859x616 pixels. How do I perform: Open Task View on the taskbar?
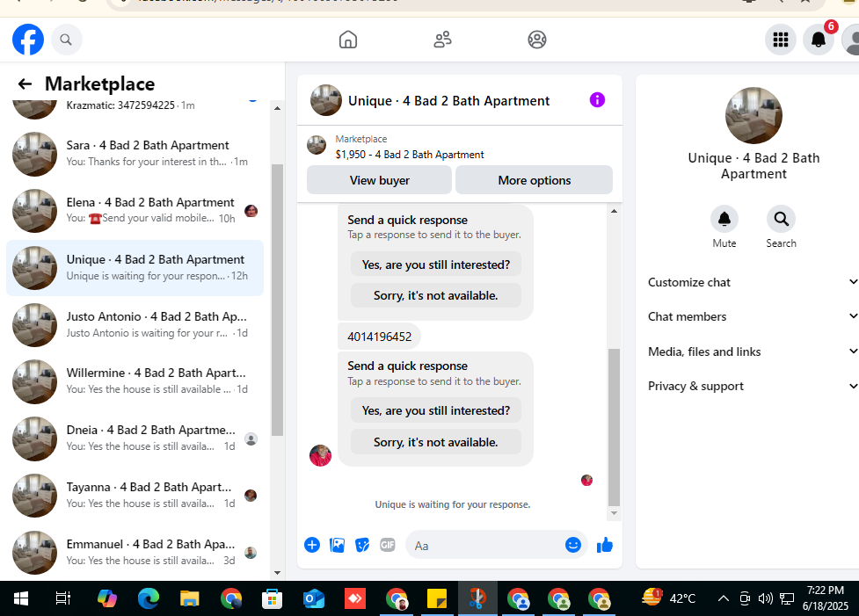pos(63,598)
